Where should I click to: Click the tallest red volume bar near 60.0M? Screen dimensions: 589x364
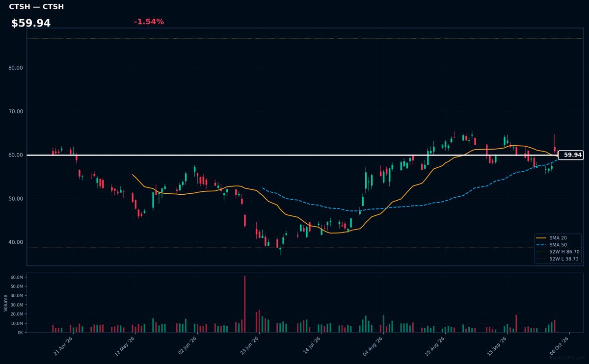tap(245, 304)
